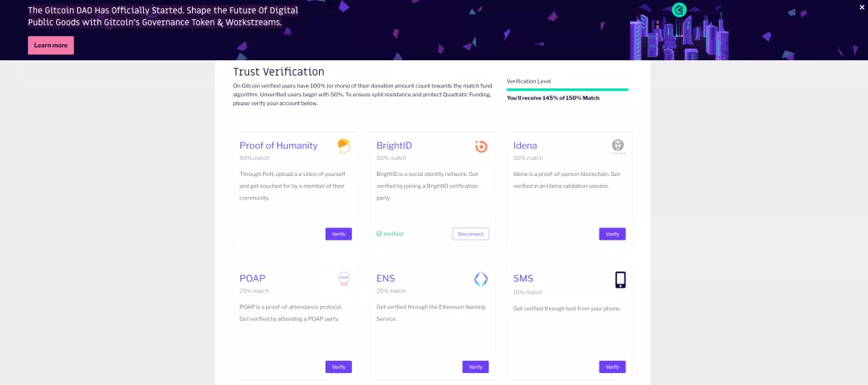Open the Proof of Humanity card title
This screenshot has height=385, width=868.
pyautogui.click(x=278, y=145)
